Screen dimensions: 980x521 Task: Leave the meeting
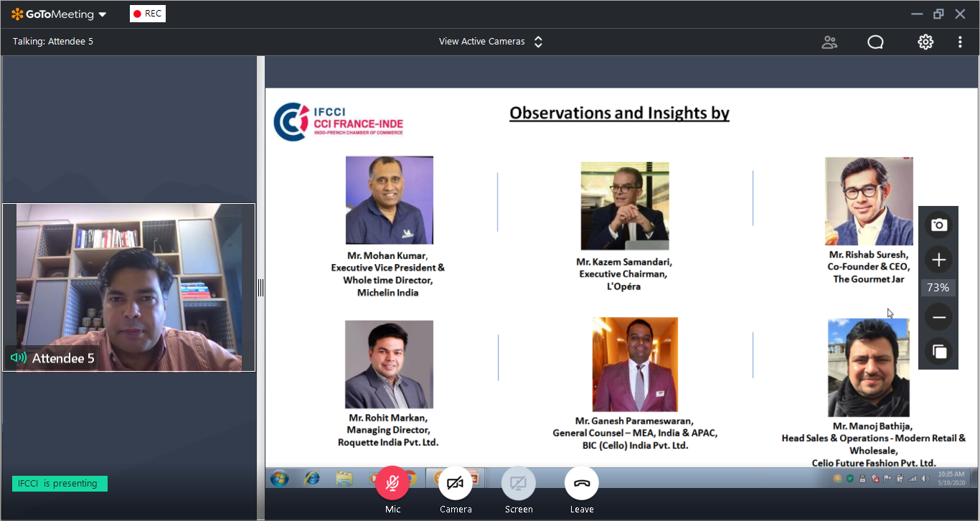(x=582, y=484)
